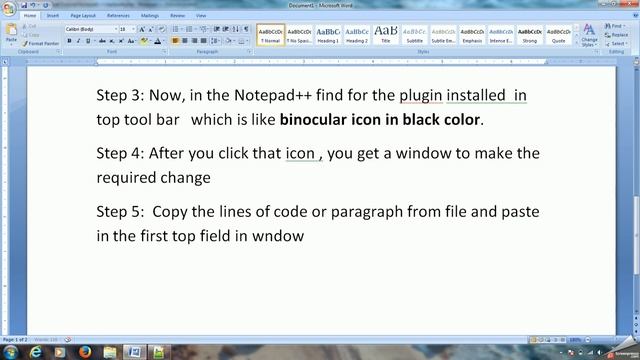Show paragraph marks and formatting symbols
Image resolution: width=640 pixels, height=360 pixels.
246,29
